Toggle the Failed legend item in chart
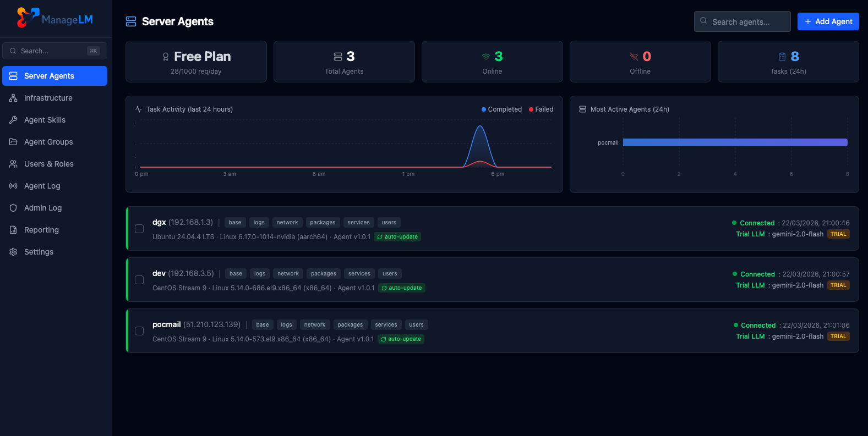Viewport: 868px width, 436px height. tap(541, 109)
